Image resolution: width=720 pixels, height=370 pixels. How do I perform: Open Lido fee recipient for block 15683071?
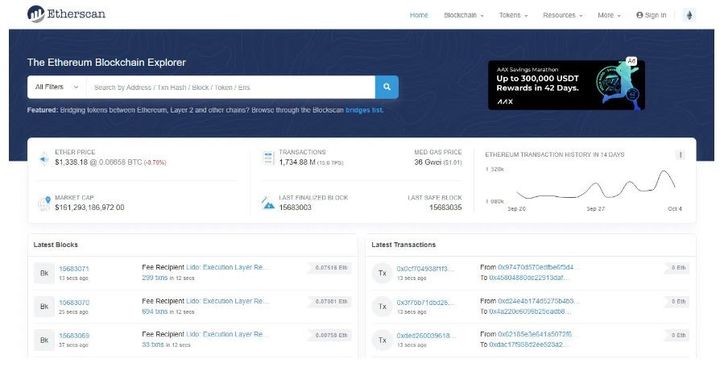pyautogui.click(x=228, y=267)
